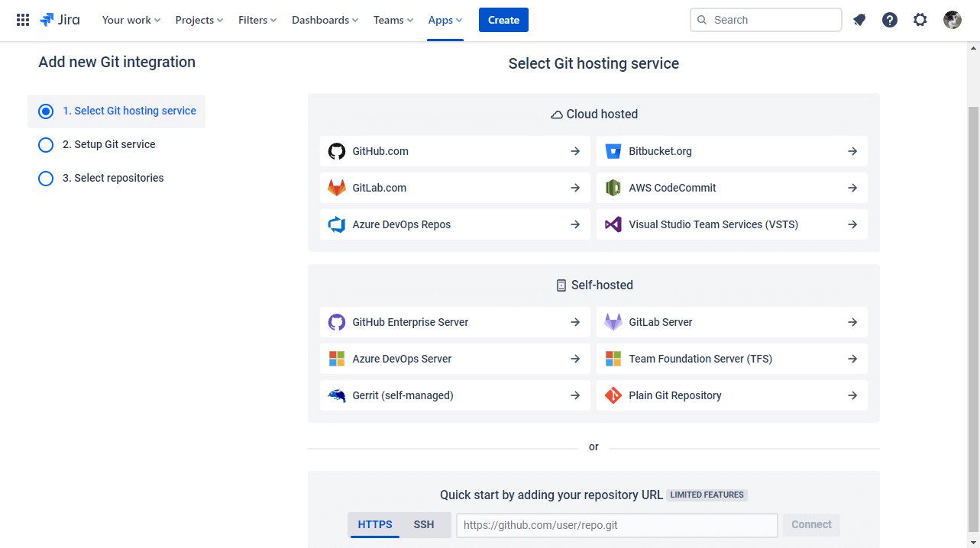
Task: Select the Select repositories step
Action: pyautogui.click(x=113, y=179)
